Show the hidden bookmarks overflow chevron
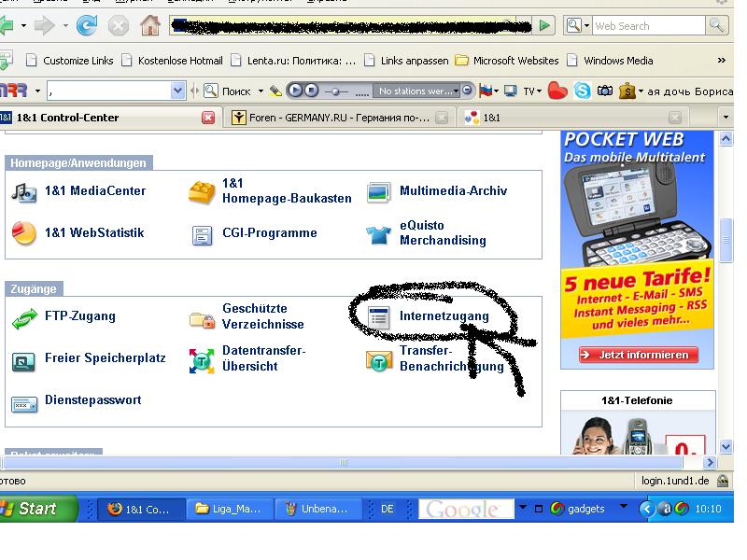747x560 pixels. 721,60
